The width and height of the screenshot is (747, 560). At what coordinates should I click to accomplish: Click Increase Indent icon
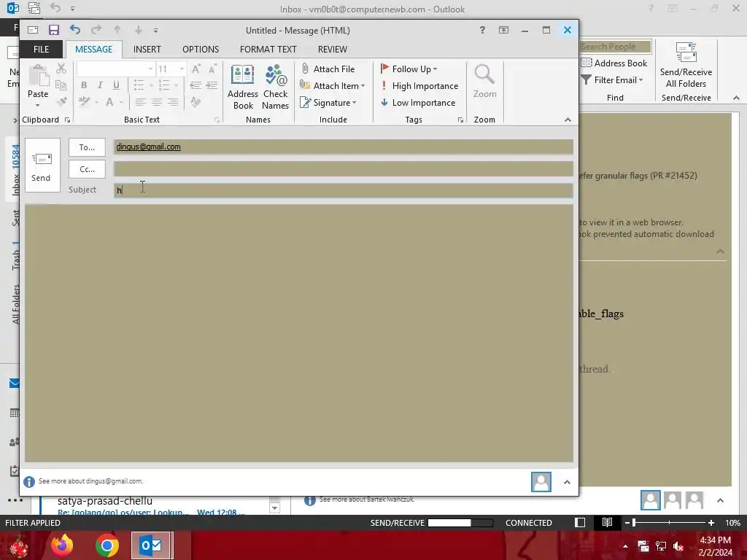(x=212, y=85)
